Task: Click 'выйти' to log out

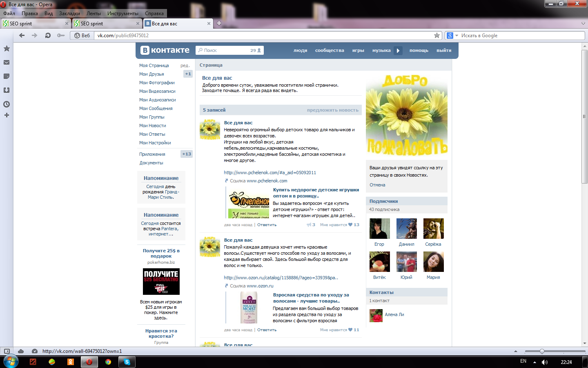Action: [444, 51]
